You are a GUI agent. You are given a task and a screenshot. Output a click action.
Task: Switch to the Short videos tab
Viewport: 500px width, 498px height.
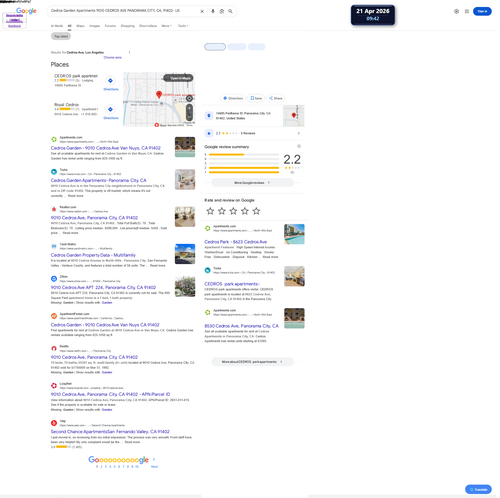tap(148, 26)
